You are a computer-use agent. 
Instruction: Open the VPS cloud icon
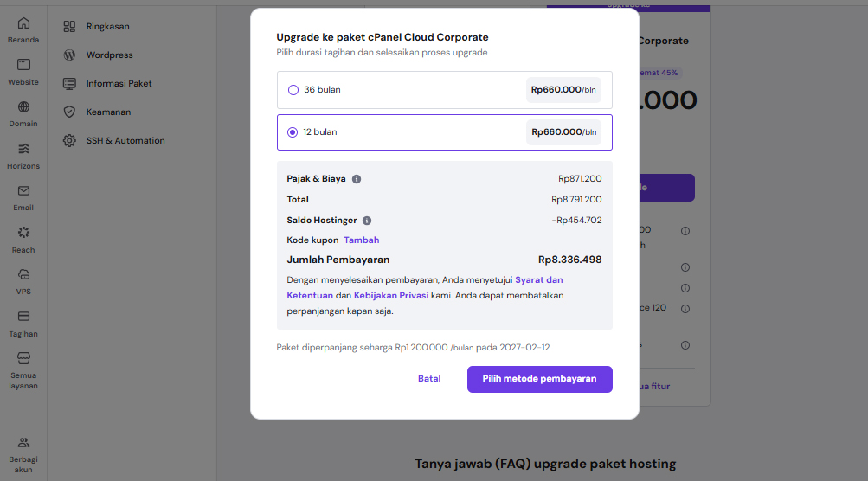click(x=23, y=274)
